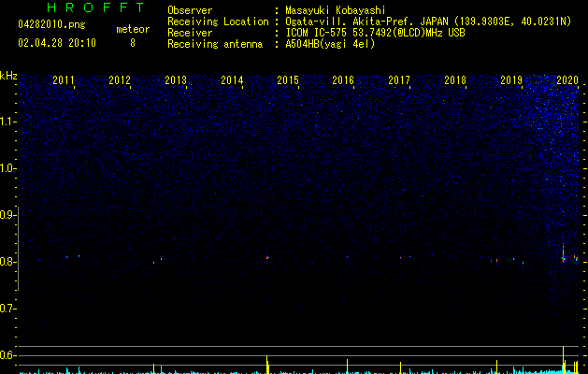This screenshot has width=588, height=374.
Task: Click the tallest yellow amplitude spike near 2020
Action: [564, 359]
